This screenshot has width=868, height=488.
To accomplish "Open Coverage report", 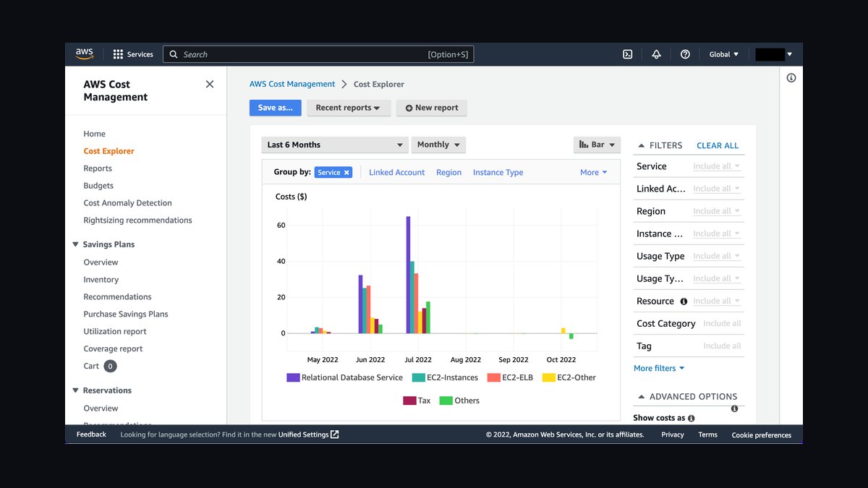I will pos(113,349).
